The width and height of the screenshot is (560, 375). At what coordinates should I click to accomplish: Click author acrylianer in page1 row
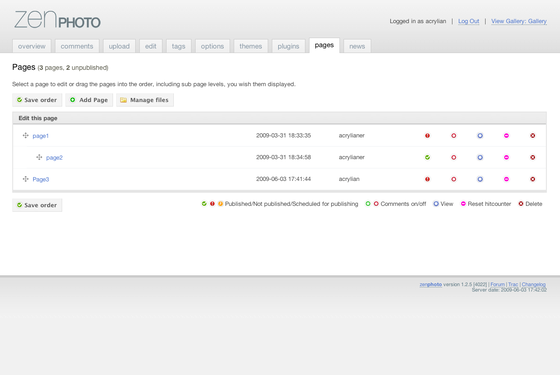352,136
